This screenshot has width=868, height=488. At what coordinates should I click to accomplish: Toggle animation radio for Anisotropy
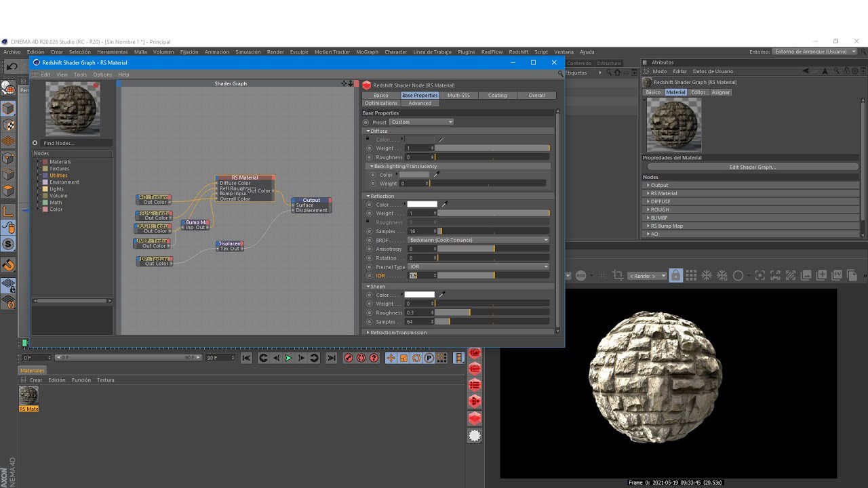click(x=370, y=249)
